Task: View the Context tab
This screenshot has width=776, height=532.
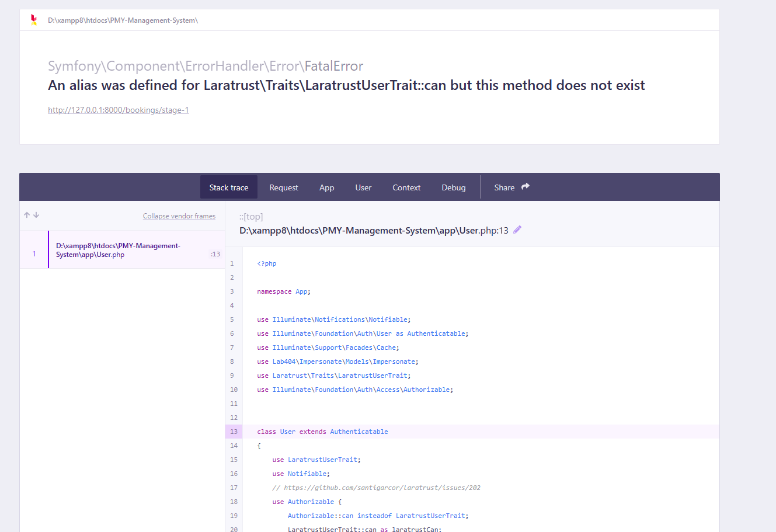Action: click(406, 187)
